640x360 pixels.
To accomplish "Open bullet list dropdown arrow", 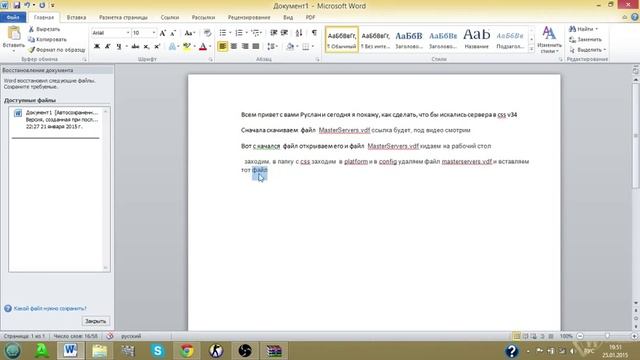I will point(230,33).
